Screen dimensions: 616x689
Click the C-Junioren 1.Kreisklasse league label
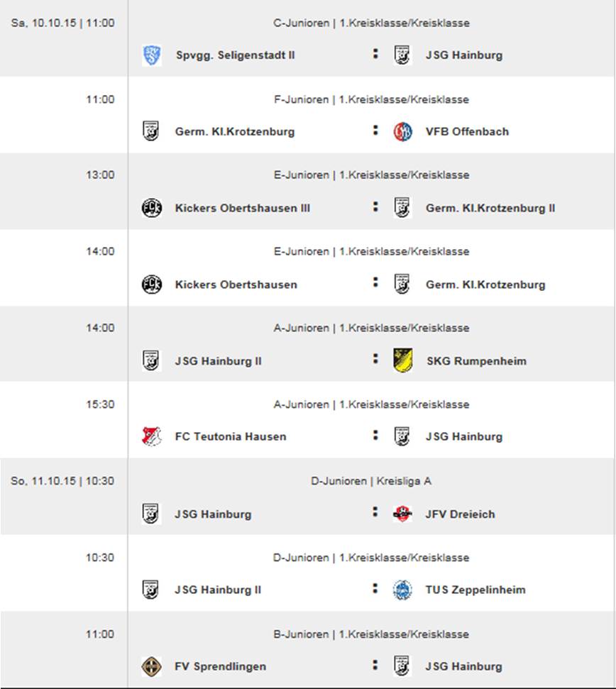(371, 23)
